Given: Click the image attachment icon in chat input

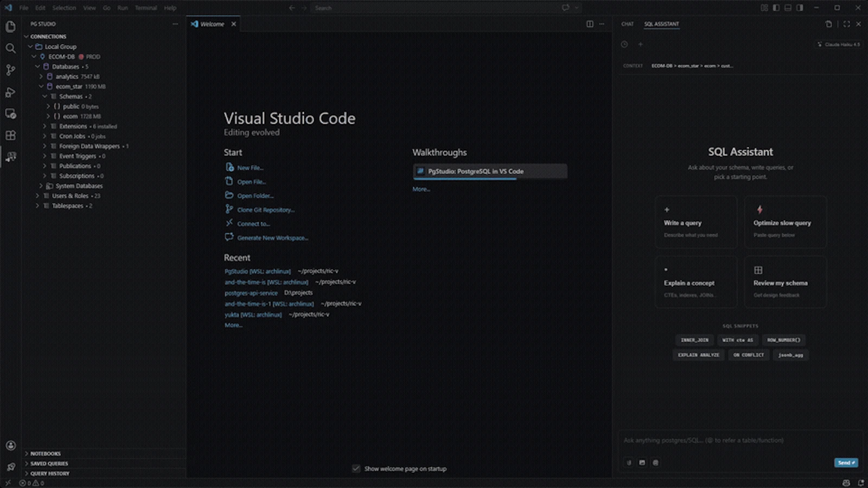Looking at the screenshot, I should click(642, 463).
